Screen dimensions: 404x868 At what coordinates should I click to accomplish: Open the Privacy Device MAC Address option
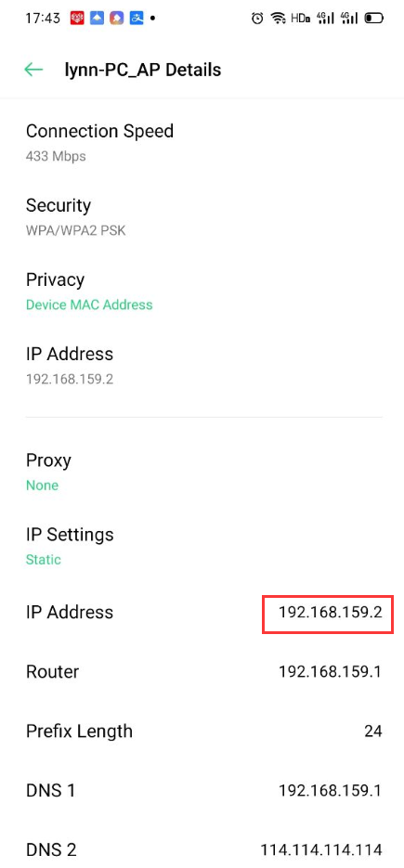[x=202, y=291]
